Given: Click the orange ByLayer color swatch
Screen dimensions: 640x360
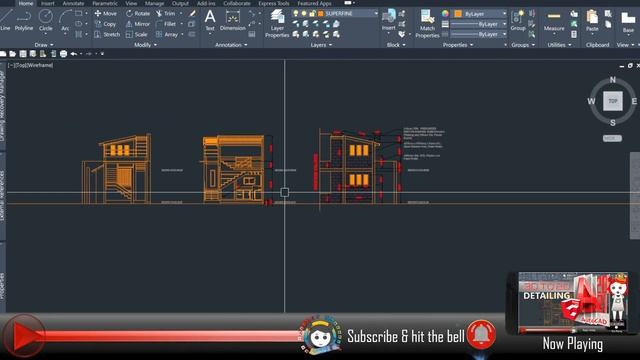Looking at the screenshot, I should pyautogui.click(x=458, y=13).
